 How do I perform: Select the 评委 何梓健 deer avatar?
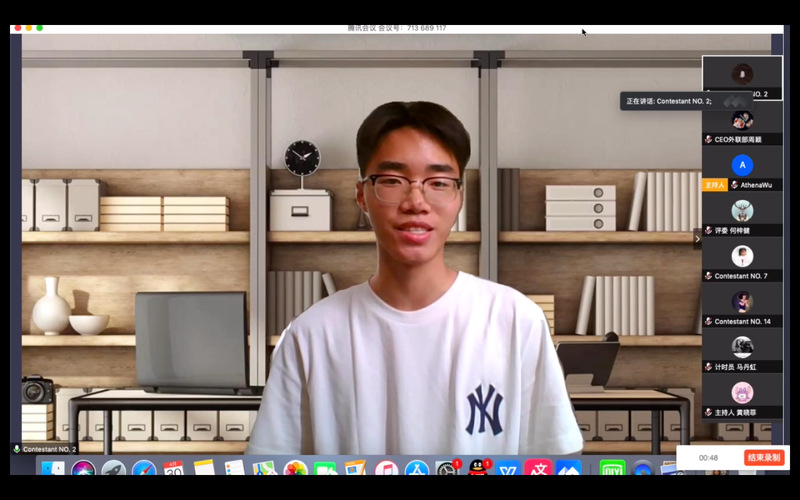(x=742, y=210)
